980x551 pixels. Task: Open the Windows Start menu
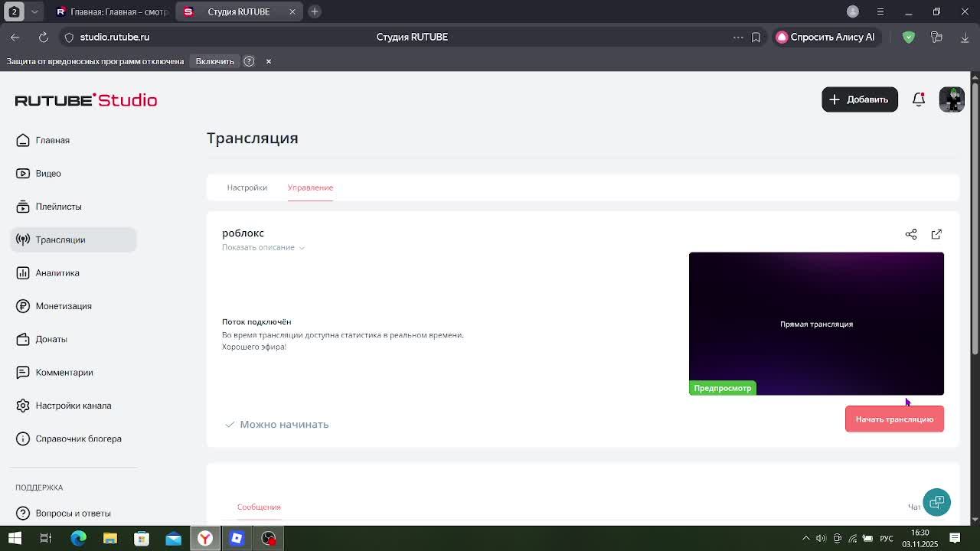coord(15,538)
